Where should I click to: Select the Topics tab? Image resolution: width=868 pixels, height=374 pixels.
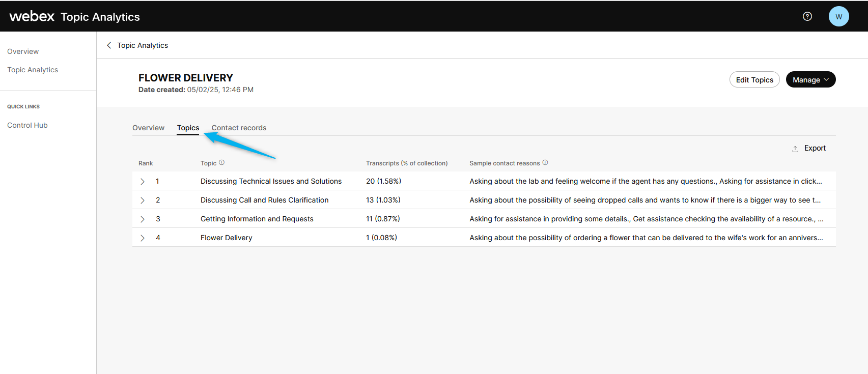pos(188,128)
